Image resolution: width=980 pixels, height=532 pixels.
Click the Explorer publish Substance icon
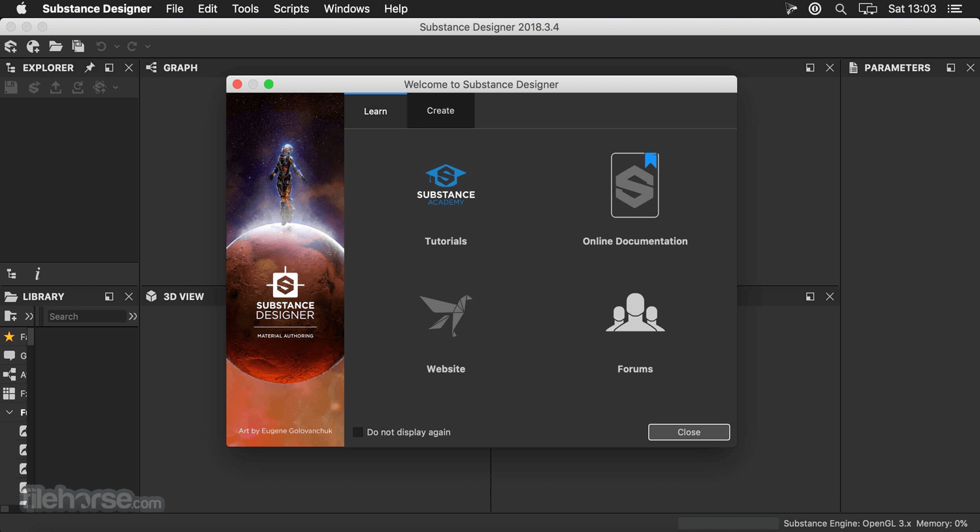click(x=34, y=87)
